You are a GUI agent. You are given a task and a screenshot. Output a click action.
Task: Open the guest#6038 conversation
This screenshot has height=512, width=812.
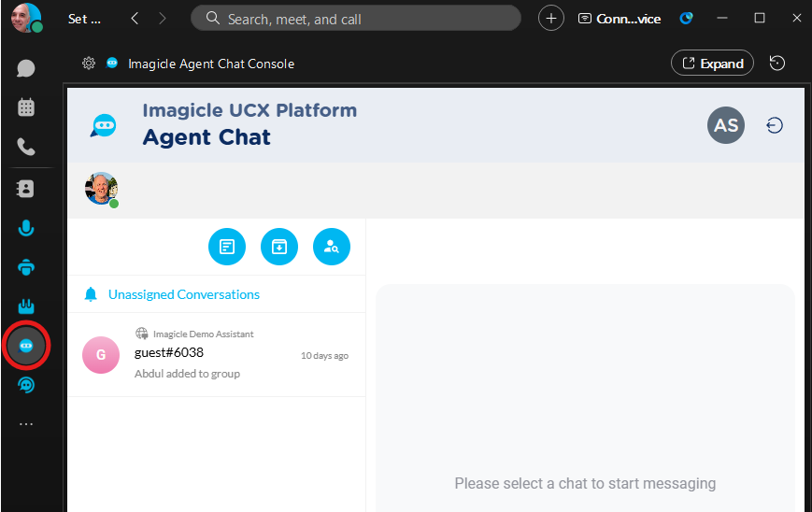215,354
